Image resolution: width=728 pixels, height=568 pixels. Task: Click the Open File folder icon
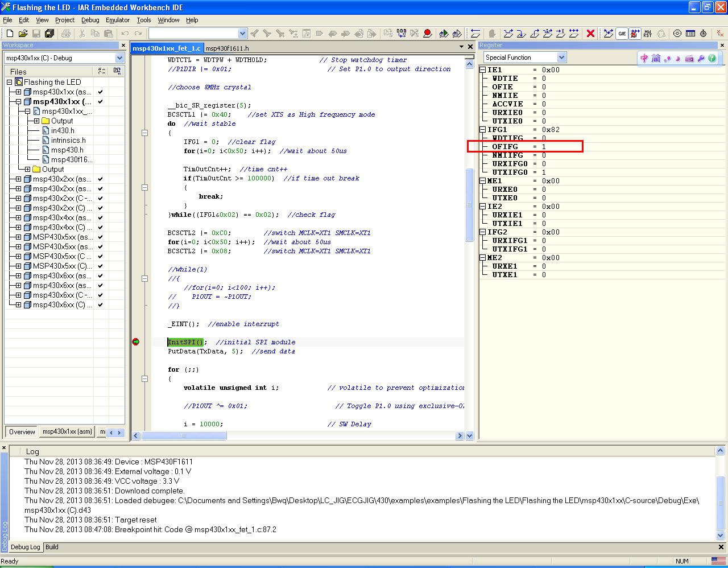23,34
